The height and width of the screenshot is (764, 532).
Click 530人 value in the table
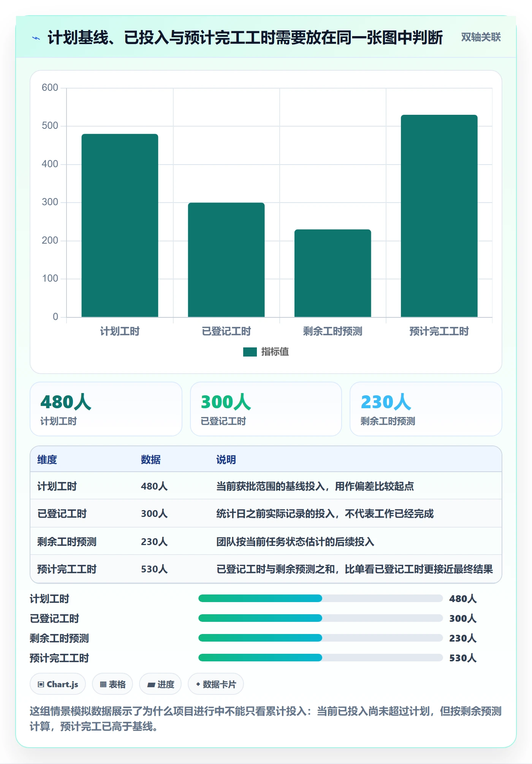pos(154,569)
